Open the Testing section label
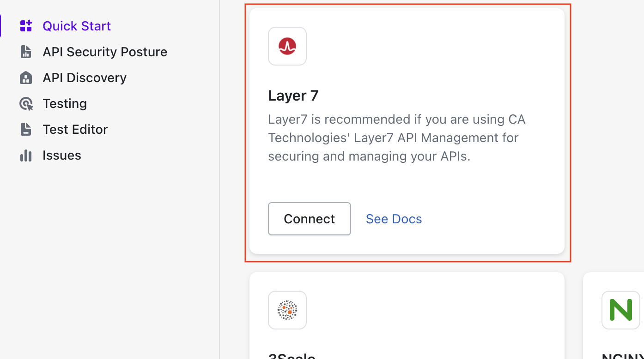Image resolution: width=644 pixels, height=359 pixels. point(65,103)
